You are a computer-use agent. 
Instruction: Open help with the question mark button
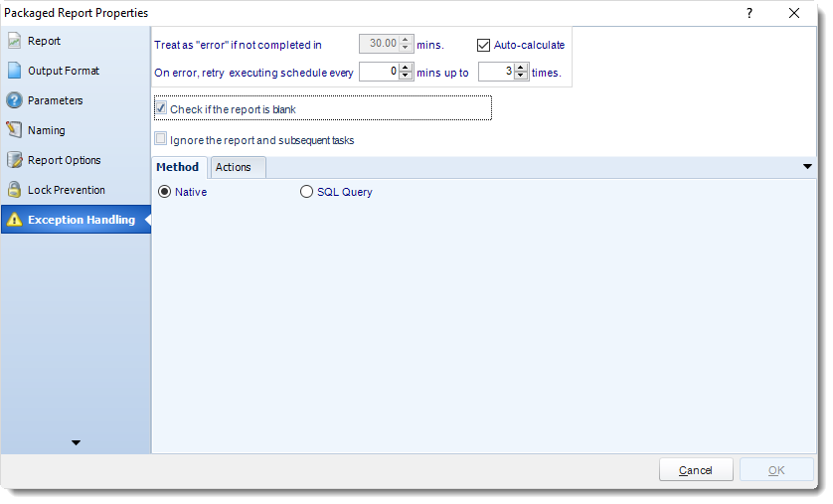click(x=750, y=13)
